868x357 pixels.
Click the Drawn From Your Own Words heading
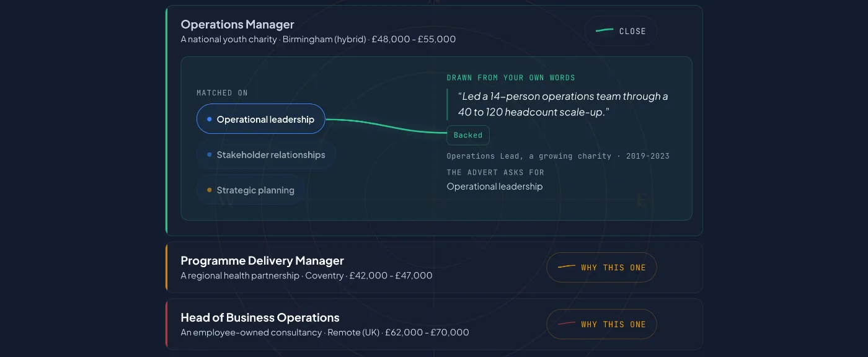[x=511, y=77]
